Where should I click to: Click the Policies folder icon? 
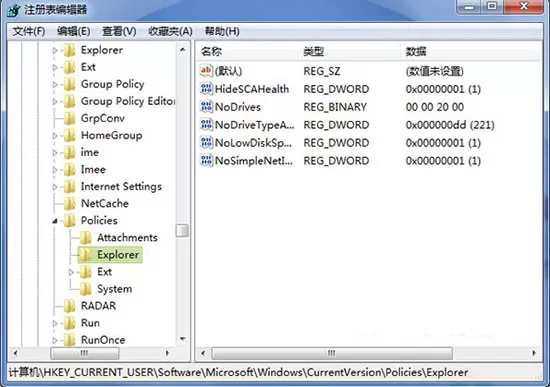(70, 221)
